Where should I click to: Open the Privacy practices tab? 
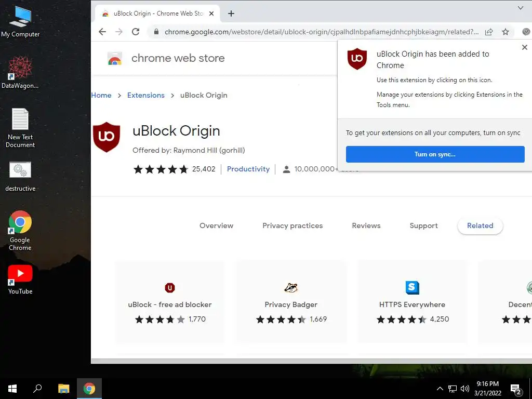[292, 225]
